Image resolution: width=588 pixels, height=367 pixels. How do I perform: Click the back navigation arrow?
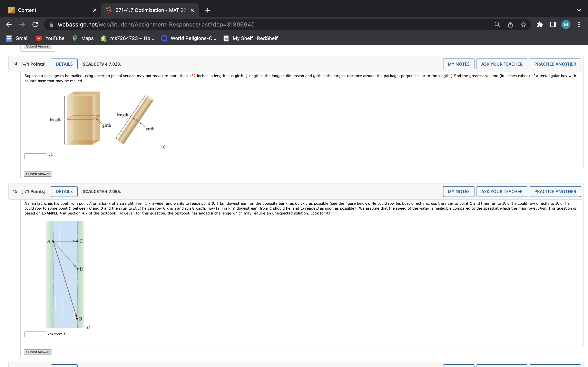[9, 24]
